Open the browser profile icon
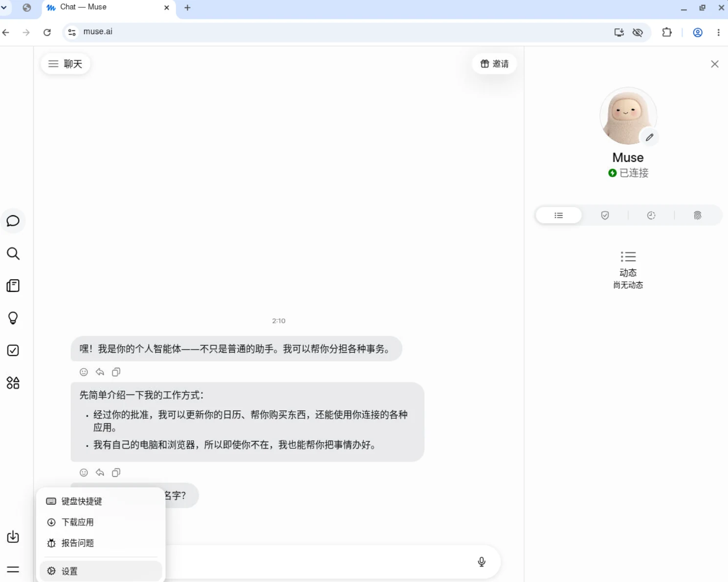Screen dimensions: 728x582 point(698,32)
